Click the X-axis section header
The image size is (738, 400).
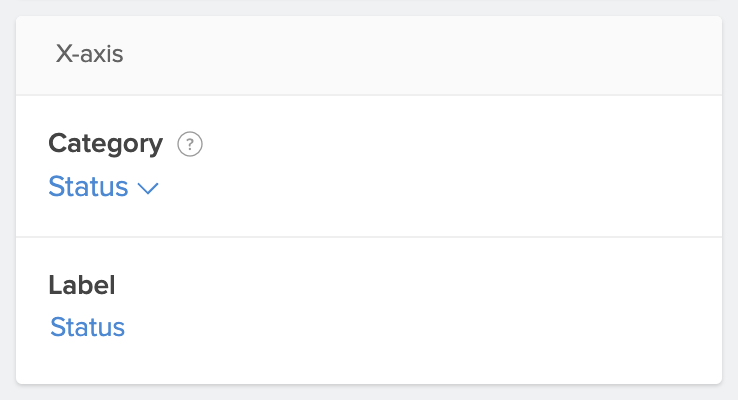coord(90,54)
